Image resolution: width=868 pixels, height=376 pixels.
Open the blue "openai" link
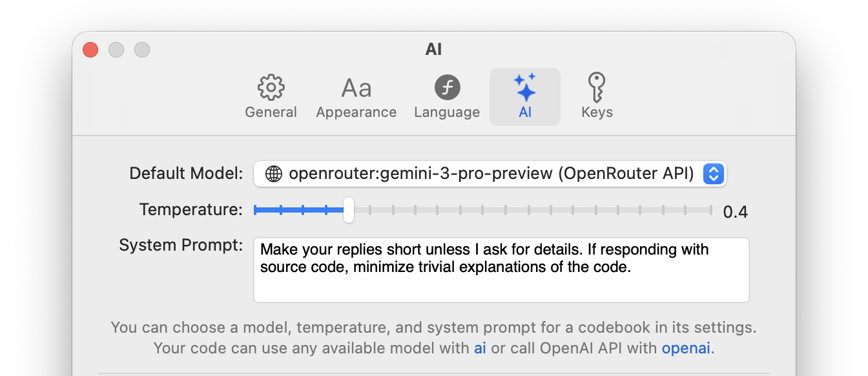pyautogui.click(x=686, y=349)
